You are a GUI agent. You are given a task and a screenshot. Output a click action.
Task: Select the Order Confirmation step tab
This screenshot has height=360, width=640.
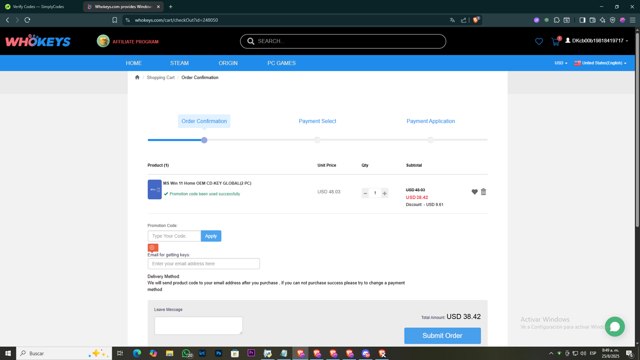[x=204, y=121]
